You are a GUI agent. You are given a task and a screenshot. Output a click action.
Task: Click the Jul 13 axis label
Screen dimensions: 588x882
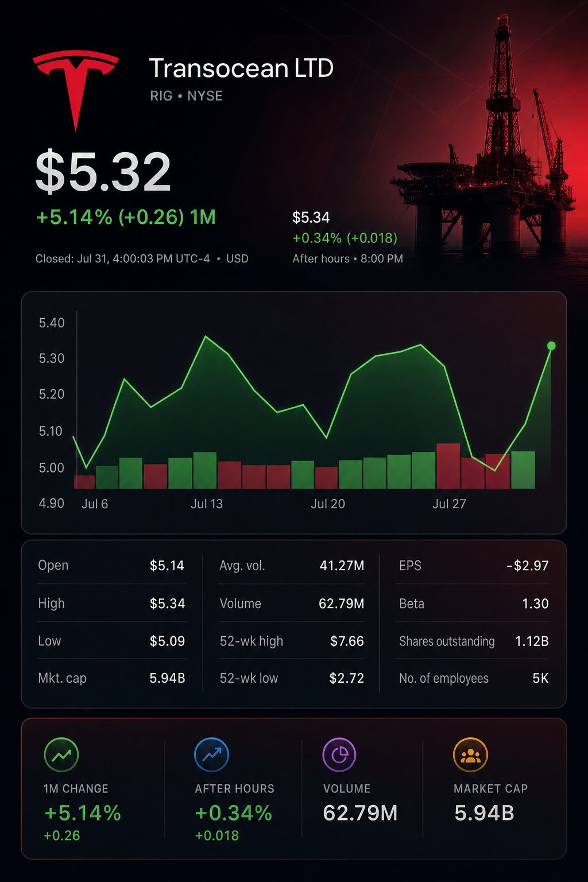coord(207,504)
